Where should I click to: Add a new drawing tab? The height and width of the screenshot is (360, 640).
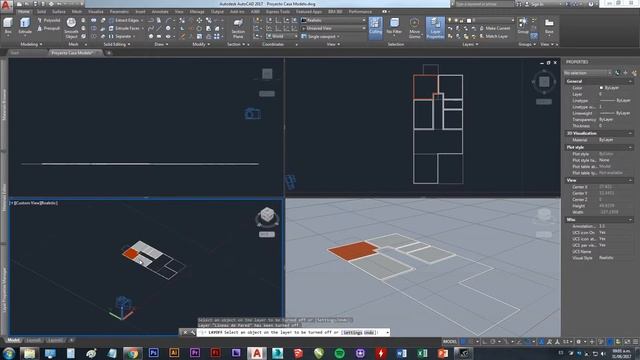tap(109, 53)
